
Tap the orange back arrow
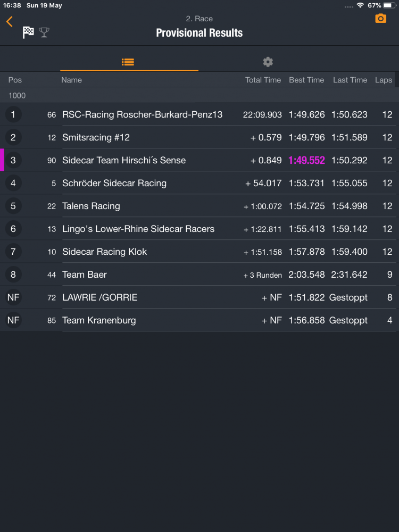point(10,21)
